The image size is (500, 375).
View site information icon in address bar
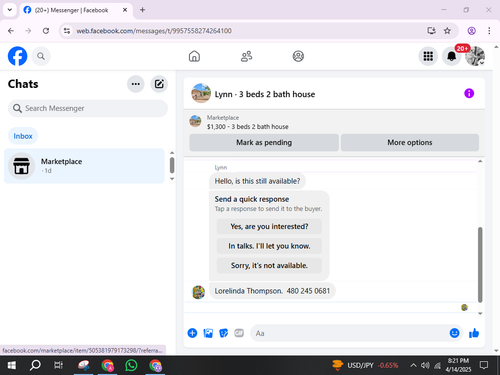tap(67, 31)
